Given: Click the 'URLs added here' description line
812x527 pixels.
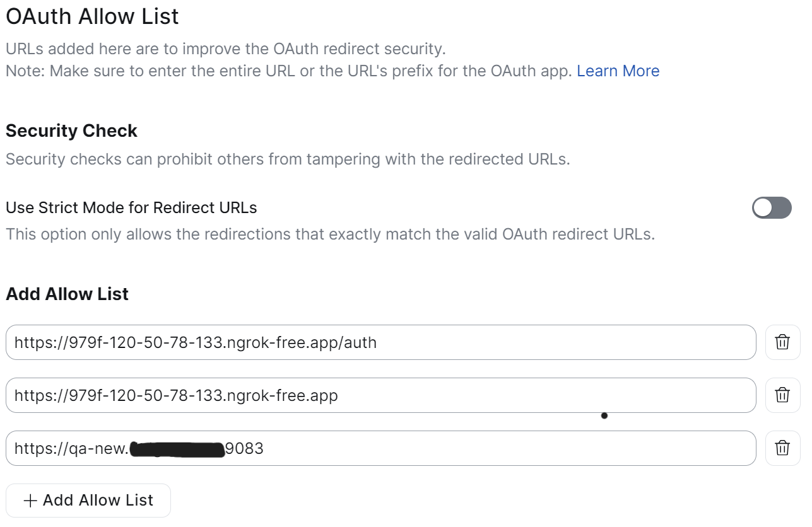Looking at the screenshot, I should [x=225, y=49].
